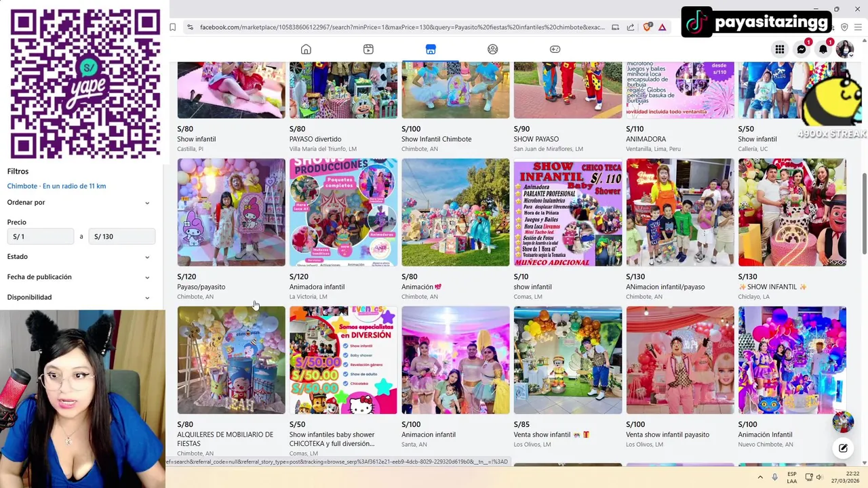Screen dimensions: 868x488
Task: Open Animacion infantil Santa listing image
Action: pyautogui.click(x=456, y=360)
